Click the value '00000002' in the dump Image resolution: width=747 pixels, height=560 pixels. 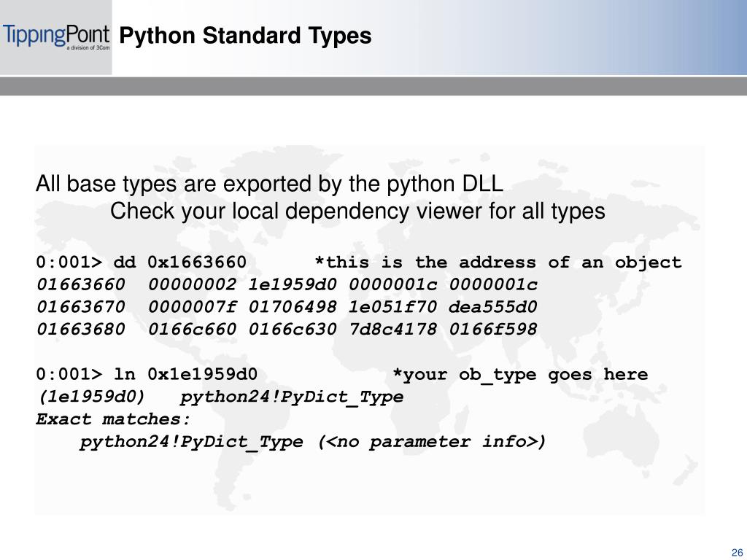(x=192, y=285)
